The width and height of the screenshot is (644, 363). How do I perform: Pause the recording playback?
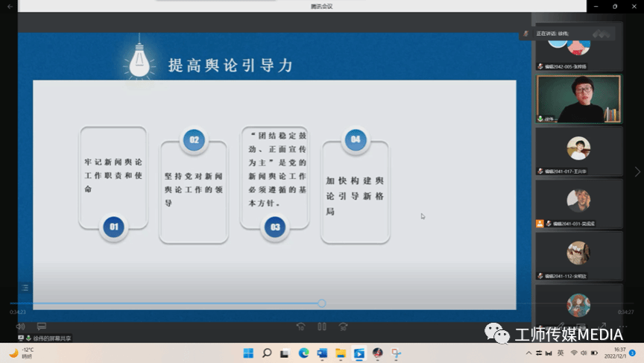pyautogui.click(x=322, y=326)
